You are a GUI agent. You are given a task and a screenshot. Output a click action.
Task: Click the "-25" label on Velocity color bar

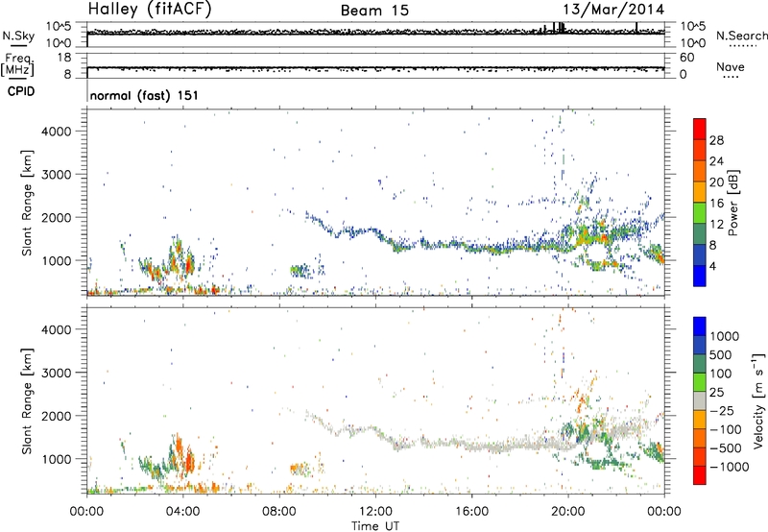tap(721, 410)
